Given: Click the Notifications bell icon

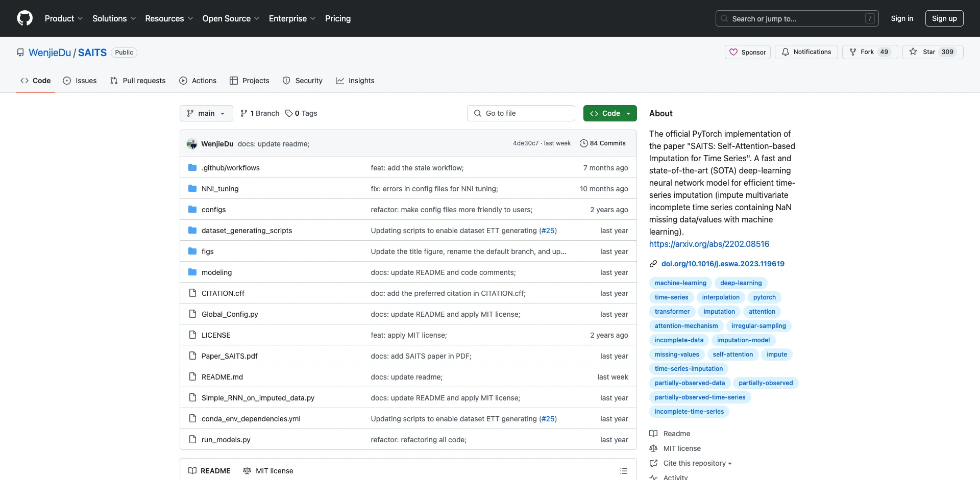Looking at the screenshot, I should tap(786, 52).
